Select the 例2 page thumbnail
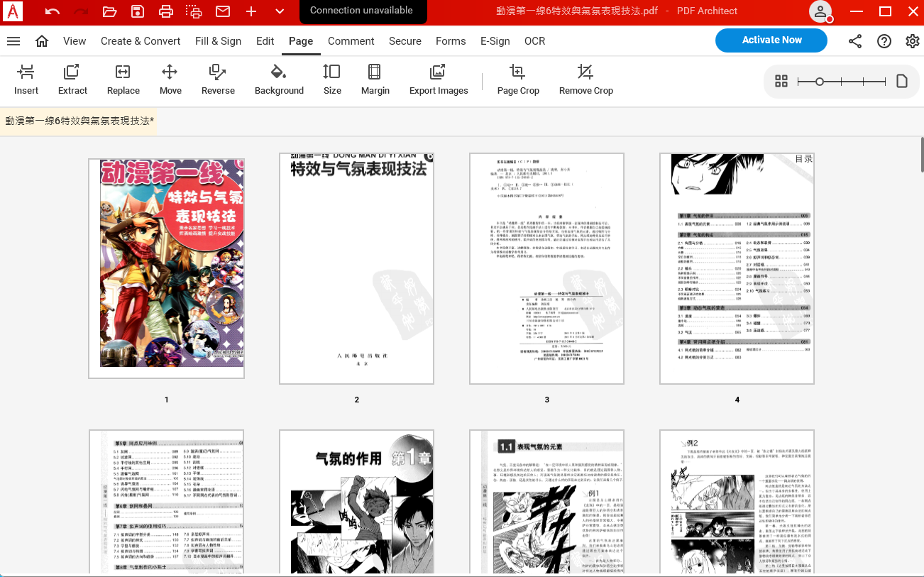924x577 pixels. pos(737,501)
